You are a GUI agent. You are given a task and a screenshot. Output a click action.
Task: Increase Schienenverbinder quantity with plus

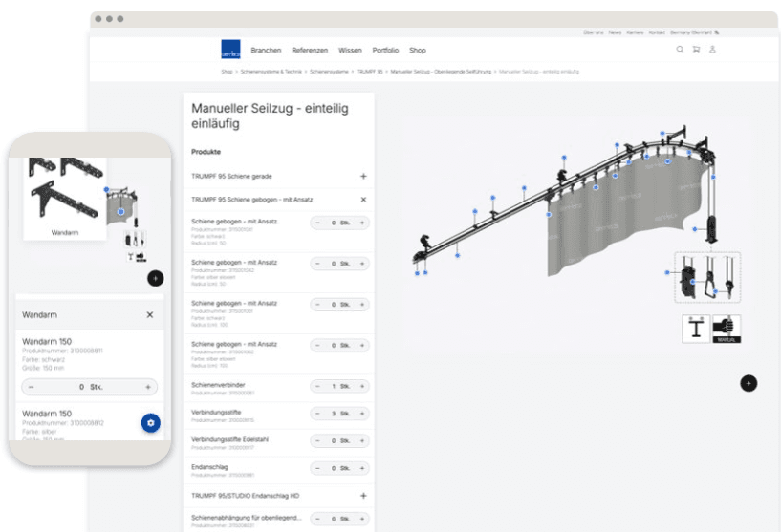pos(362,387)
